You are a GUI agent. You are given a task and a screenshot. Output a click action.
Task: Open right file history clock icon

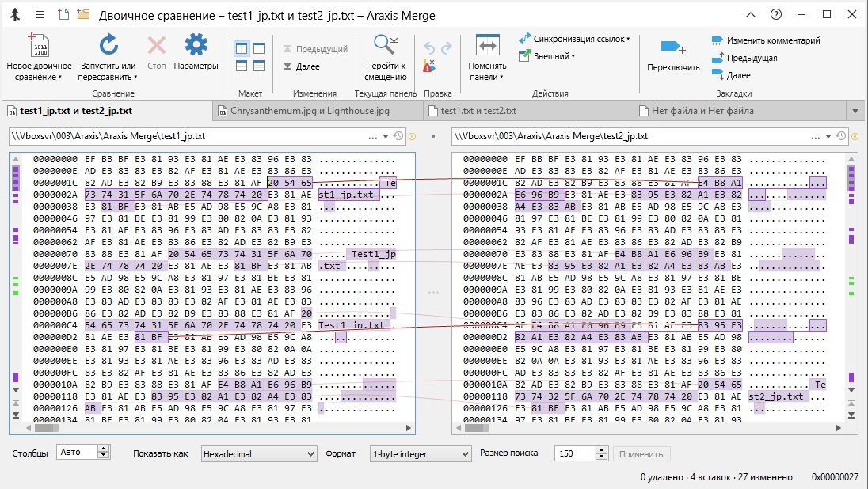(x=841, y=136)
